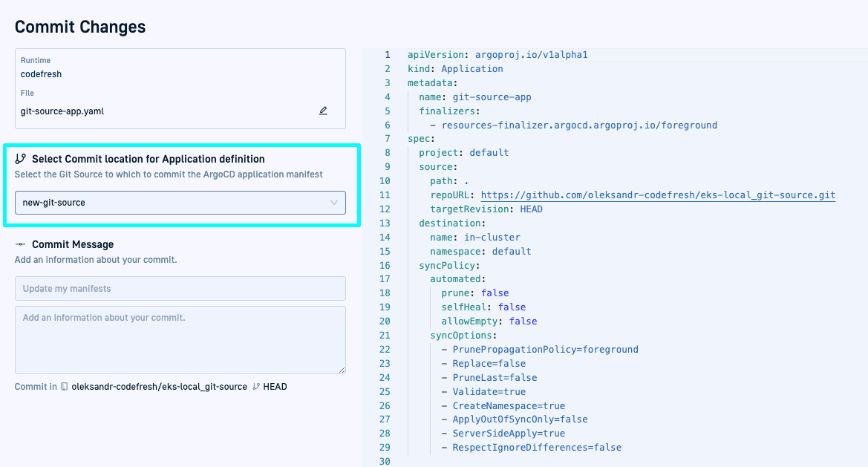Open the new-git-source dropdown

(x=180, y=203)
